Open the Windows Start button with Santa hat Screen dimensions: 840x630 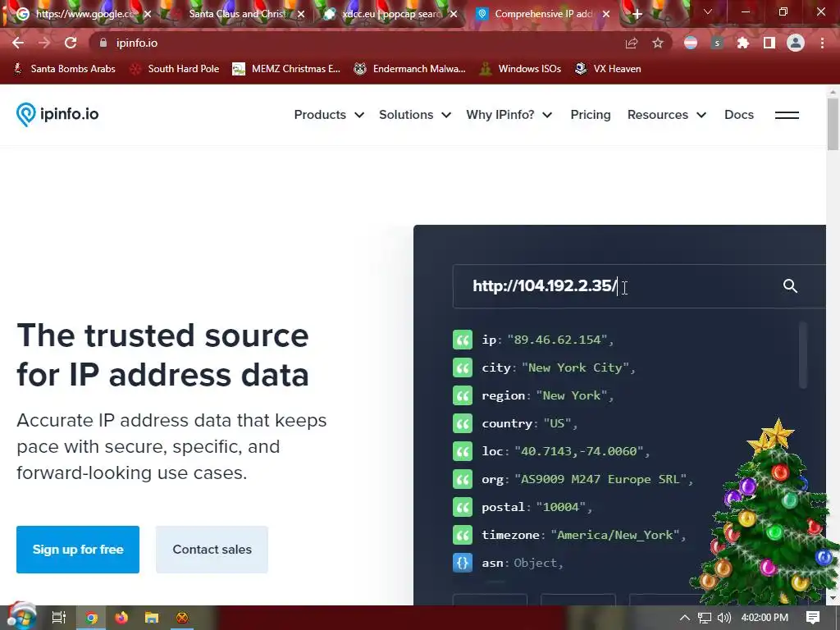click(x=21, y=617)
